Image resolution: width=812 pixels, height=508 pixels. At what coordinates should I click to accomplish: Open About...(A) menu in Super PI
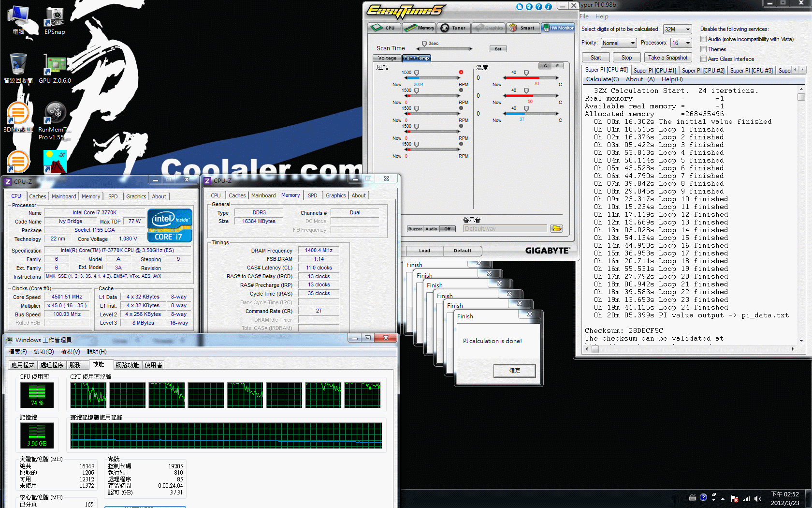click(x=640, y=79)
